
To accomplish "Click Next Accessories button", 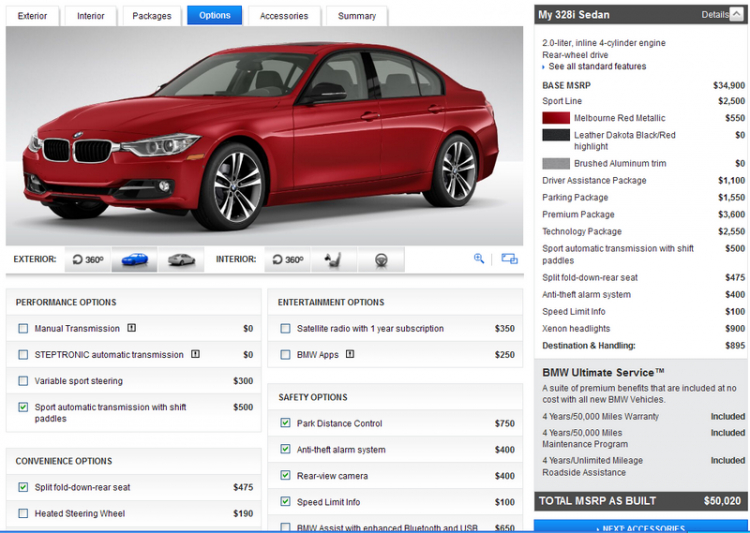I will [x=641, y=527].
